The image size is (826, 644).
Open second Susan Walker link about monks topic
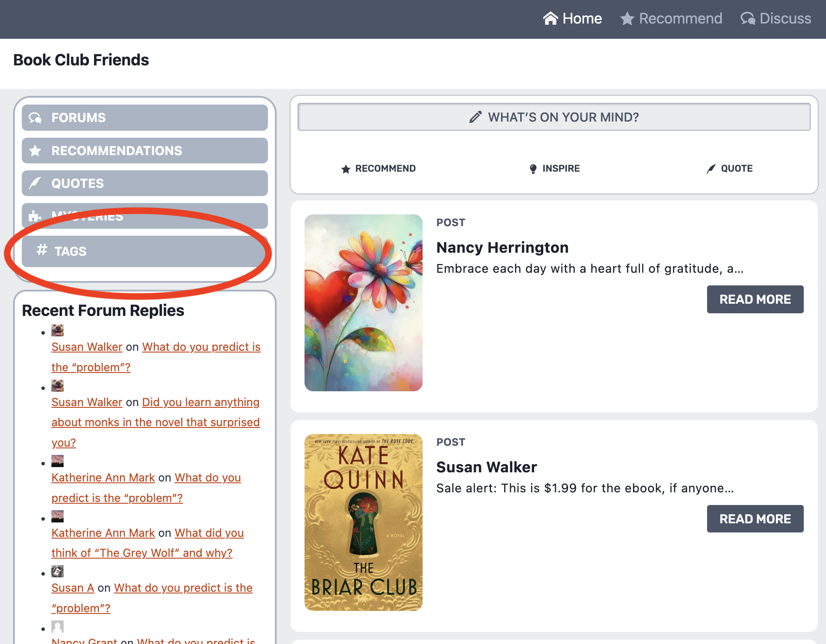click(x=87, y=402)
